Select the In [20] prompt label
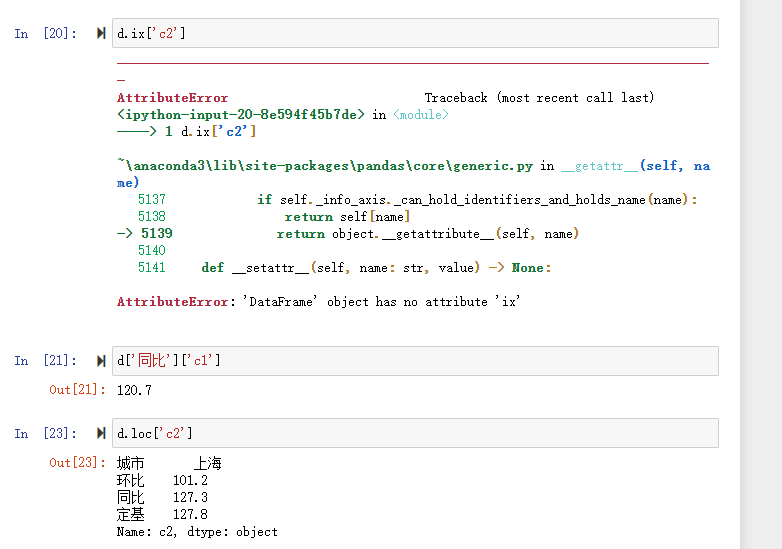Image resolution: width=782 pixels, height=549 pixels. click(x=45, y=34)
